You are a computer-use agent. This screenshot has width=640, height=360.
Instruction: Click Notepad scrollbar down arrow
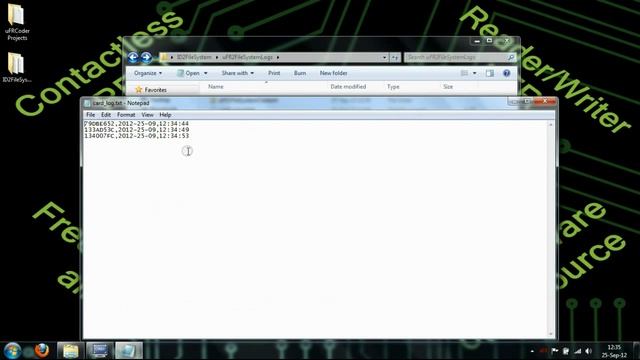[551, 334]
